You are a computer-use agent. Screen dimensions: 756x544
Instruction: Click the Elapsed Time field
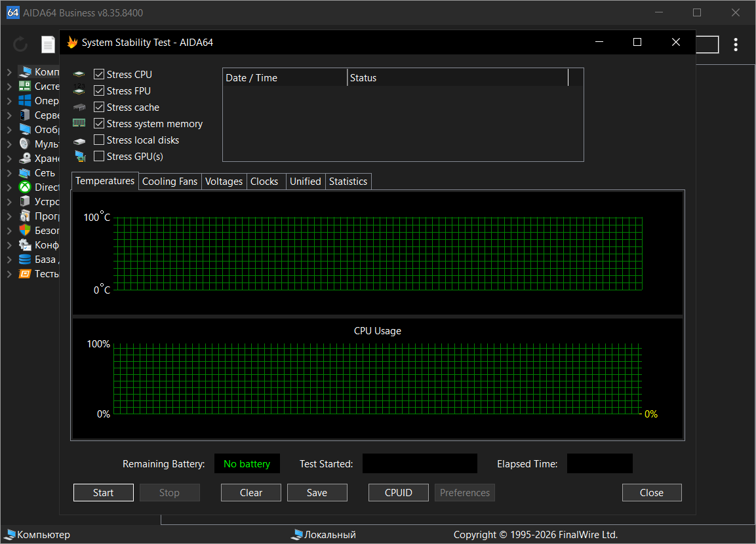(600, 463)
